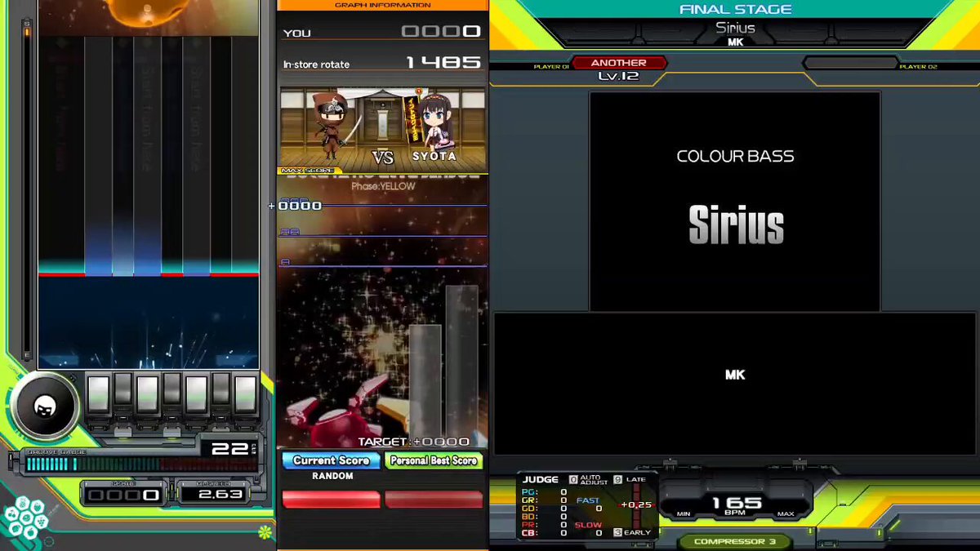Tap the first white key on the left
The width and height of the screenshot is (980, 551).
pos(99,393)
